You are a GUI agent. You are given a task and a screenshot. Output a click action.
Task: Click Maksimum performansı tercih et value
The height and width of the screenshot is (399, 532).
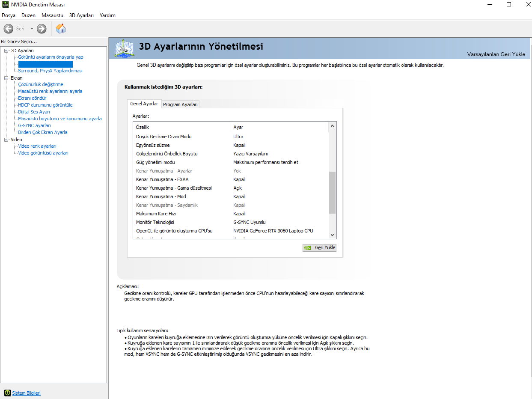tap(266, 162)
